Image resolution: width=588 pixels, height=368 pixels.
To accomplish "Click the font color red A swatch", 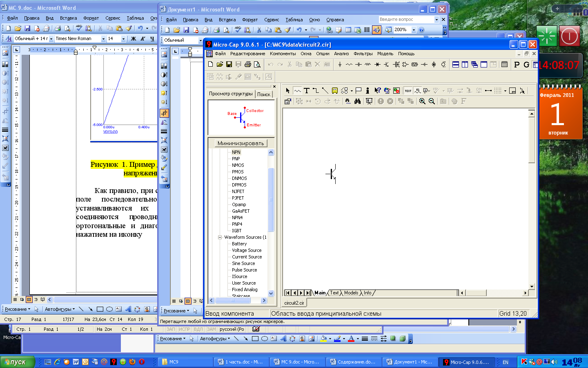I will (x=351, y=339).
